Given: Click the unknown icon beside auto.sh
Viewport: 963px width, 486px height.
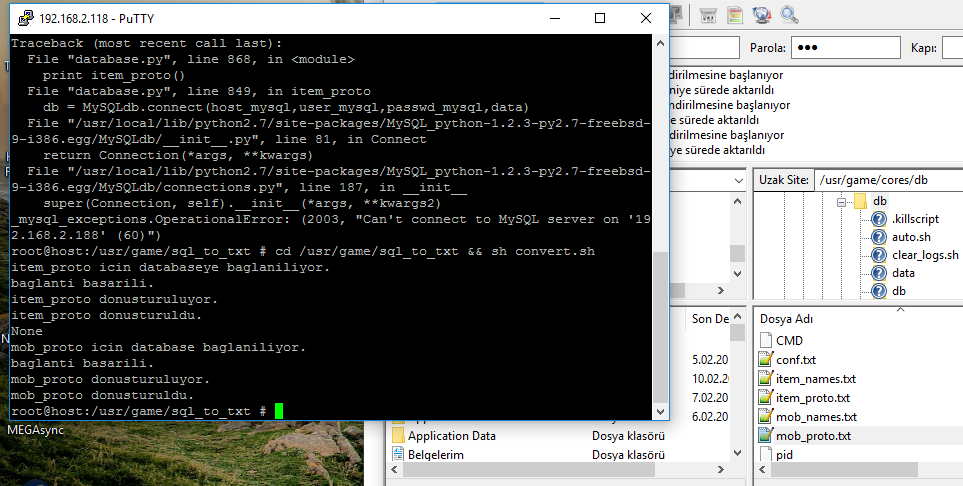Looking at the screenshot, I should coord(879,237).
